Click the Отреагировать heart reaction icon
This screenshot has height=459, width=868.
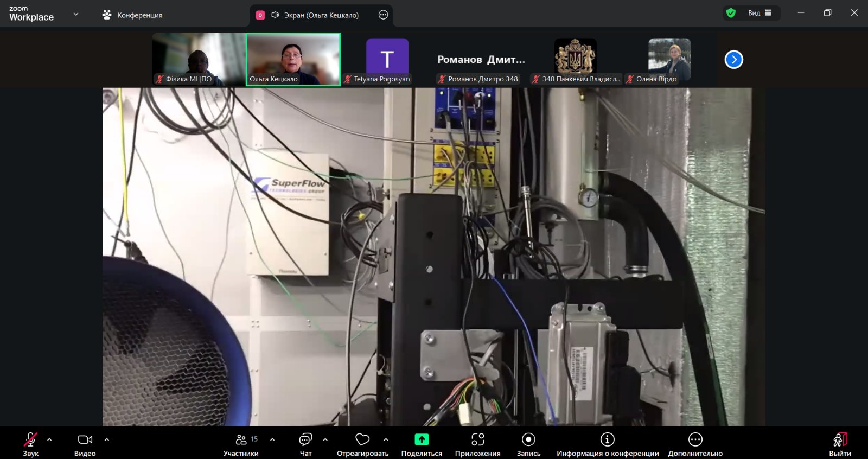tap(362, 439)
